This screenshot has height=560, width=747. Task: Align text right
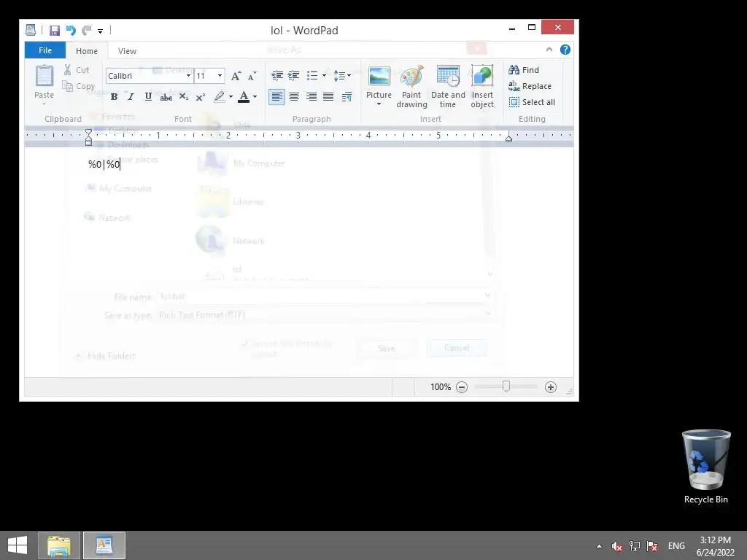point(311,97)
